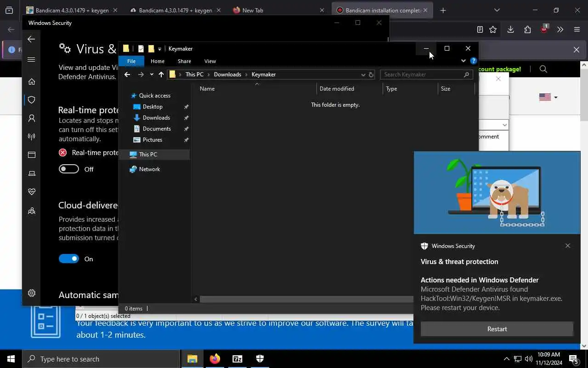The width and height of the screenshot is (588, 368).
Task: Open the Home ribbon tab
Action: tap(158, 61)
